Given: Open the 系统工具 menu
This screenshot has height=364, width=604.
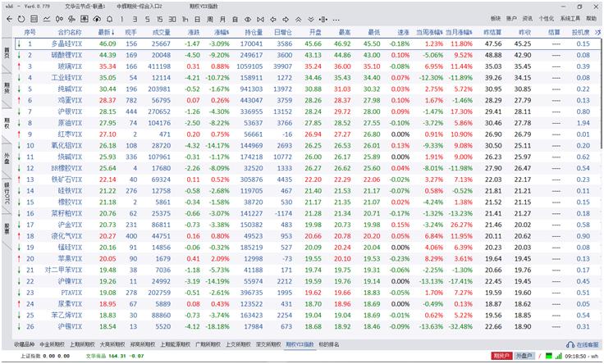Looking at the screenshot, I should (x=570, y=17).
